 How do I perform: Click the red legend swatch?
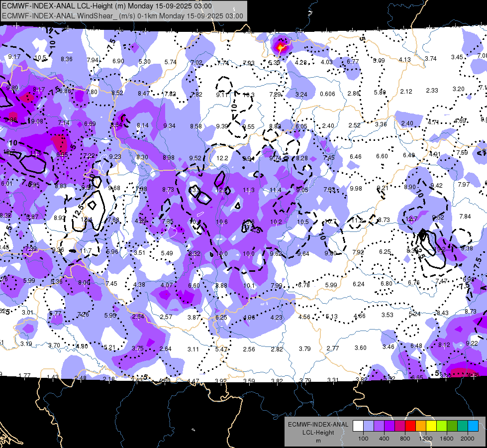[410, 426]
